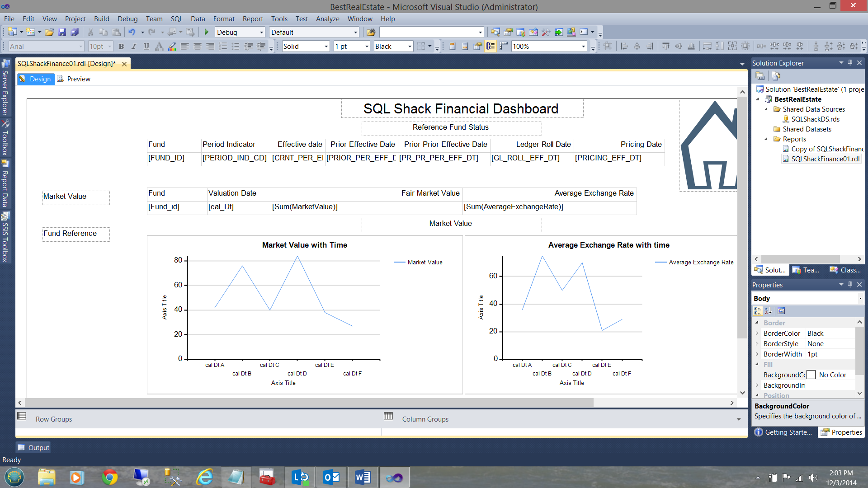The width and height of the screenshot is (868, 488).
Task: Click the Categorized icon in Properties panel
Action: click(758, 311)
